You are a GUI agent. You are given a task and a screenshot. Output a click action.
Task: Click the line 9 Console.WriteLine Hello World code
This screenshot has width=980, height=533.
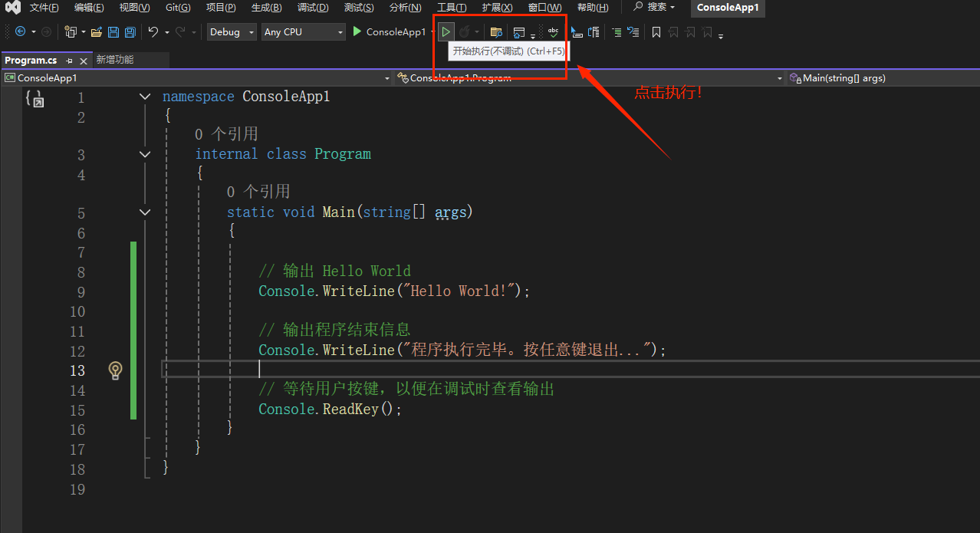(394, 291)
